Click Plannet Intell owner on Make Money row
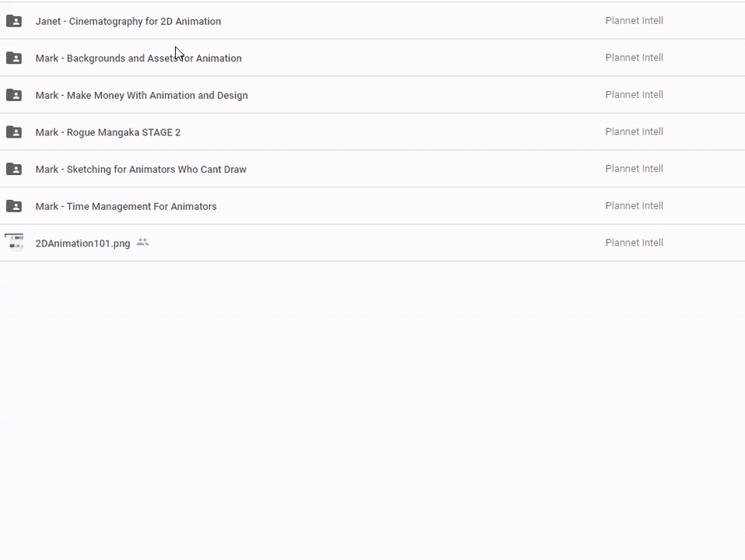Image resolution: width=745 pixels, height=560 pixels. (634, 95)
